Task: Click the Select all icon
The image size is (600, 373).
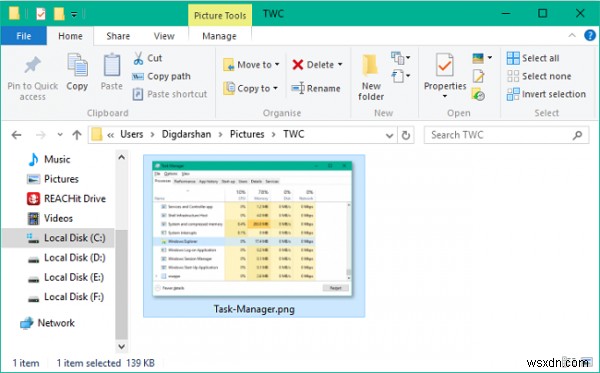Action: pos(513,58)
